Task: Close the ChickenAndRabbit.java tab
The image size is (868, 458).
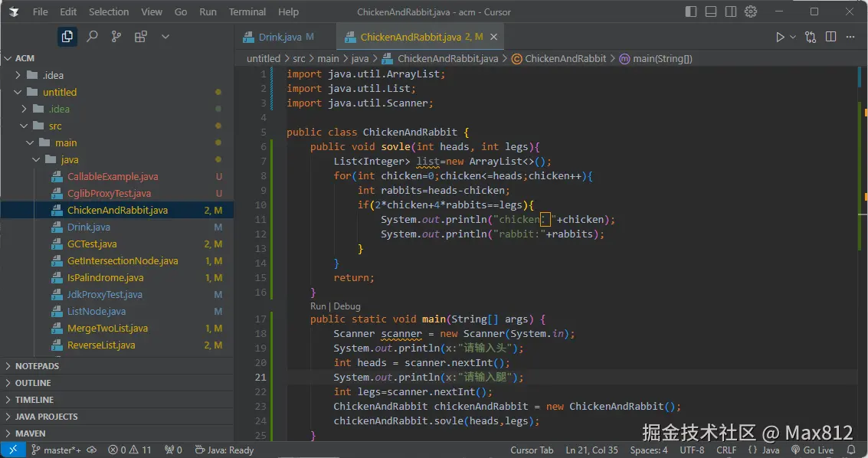Action: coord(494,37)
